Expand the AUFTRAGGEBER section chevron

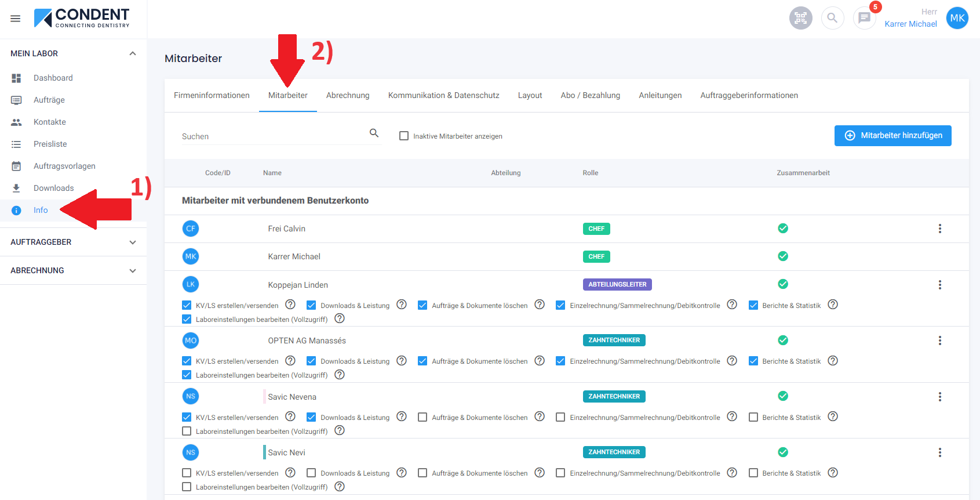[133, 242]
